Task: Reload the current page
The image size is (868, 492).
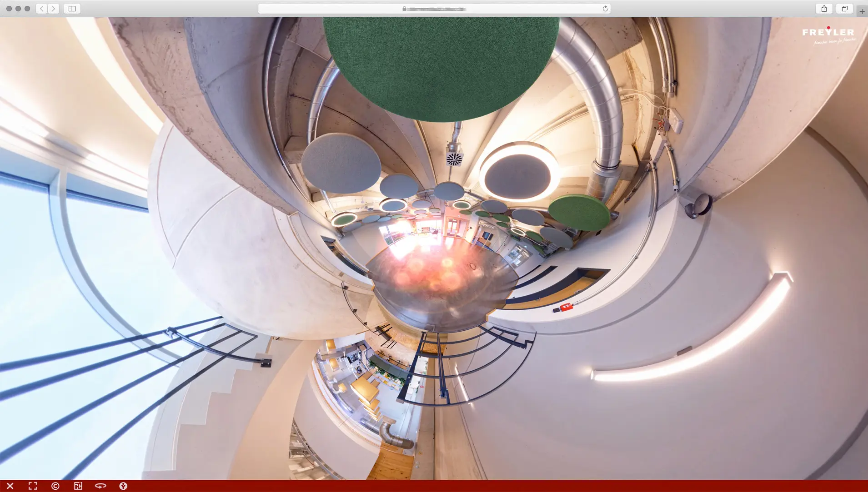Action: click(x=605, y=9)
